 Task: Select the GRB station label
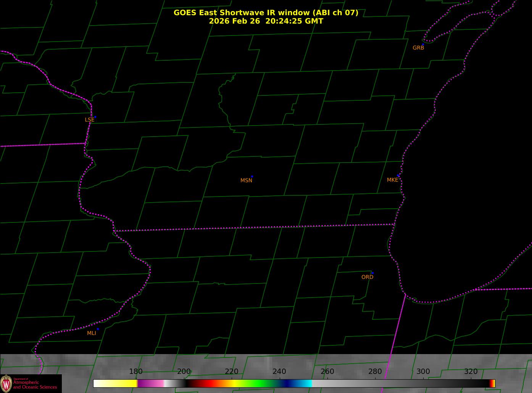pos(418,48)
